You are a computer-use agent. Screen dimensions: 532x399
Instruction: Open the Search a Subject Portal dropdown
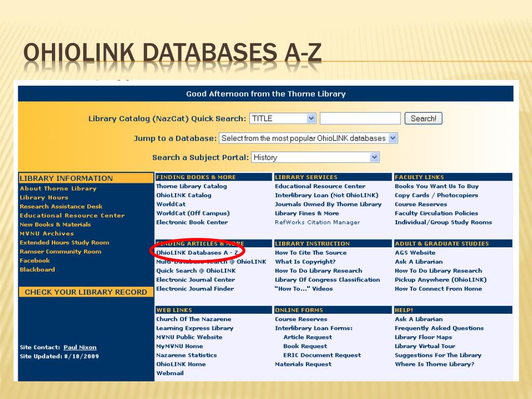[315, 157]
